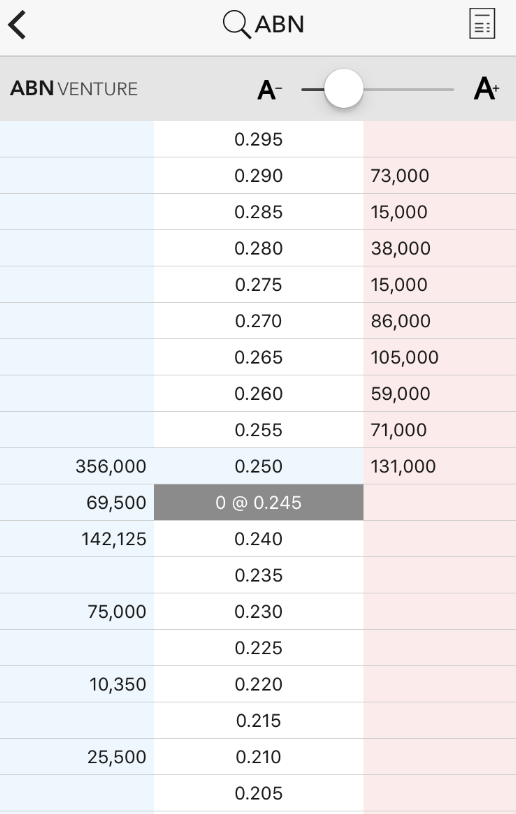Tap bid volume 69,500
Viewport: 516px width, 814px height.
[116, 503]
